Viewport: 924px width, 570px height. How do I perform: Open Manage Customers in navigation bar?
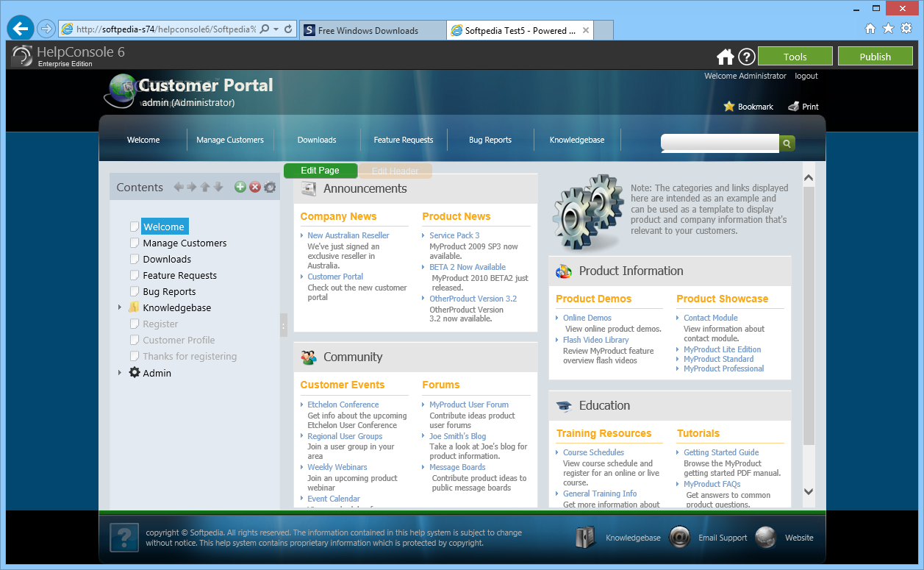point(230,140)
